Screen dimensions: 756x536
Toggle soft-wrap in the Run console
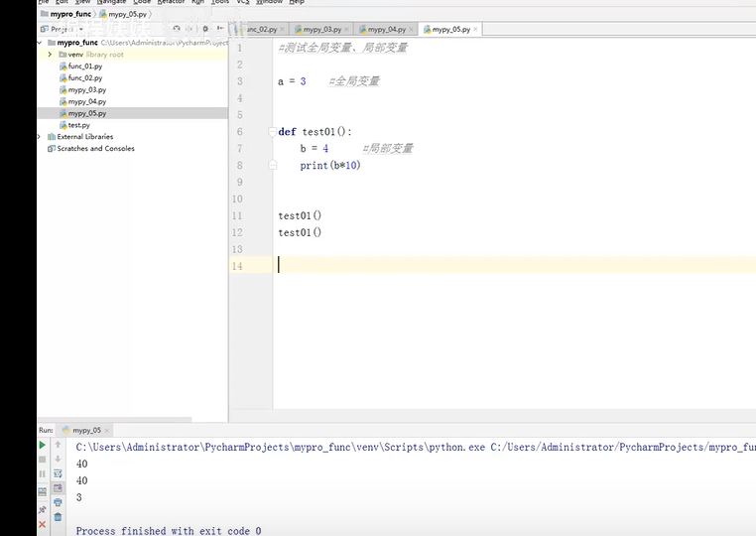pos(58,473)
